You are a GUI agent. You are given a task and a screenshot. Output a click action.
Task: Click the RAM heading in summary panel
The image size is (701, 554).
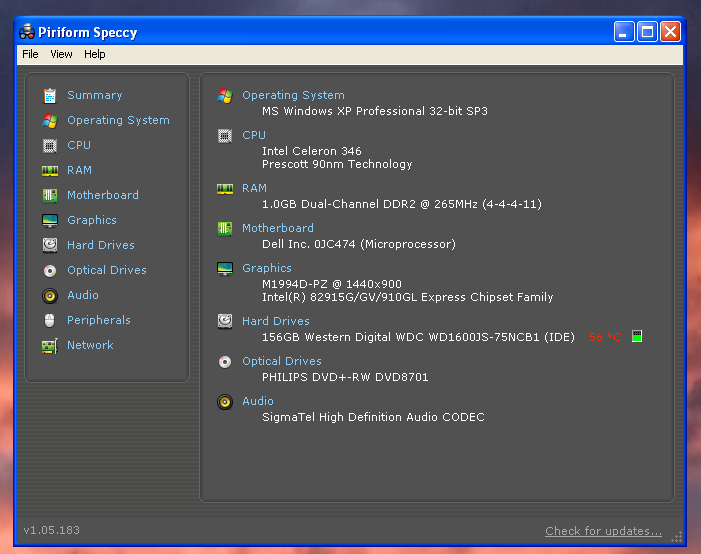[254, 188]
